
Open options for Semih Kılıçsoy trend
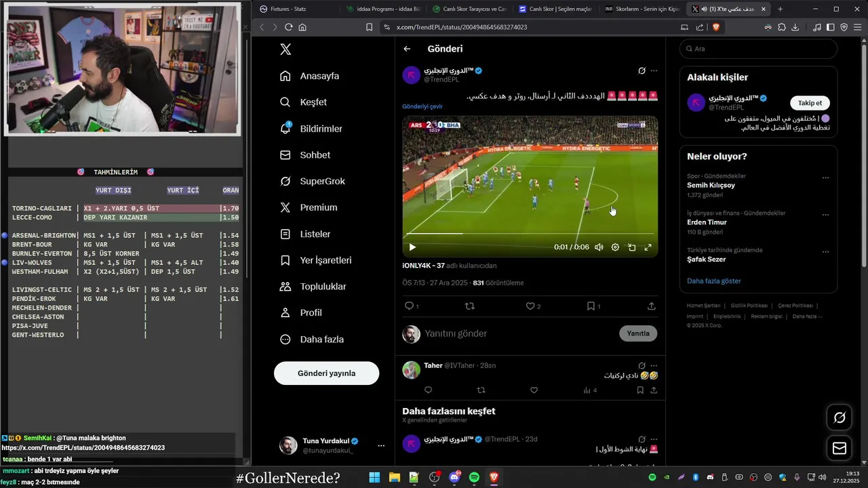click(825, 178)
